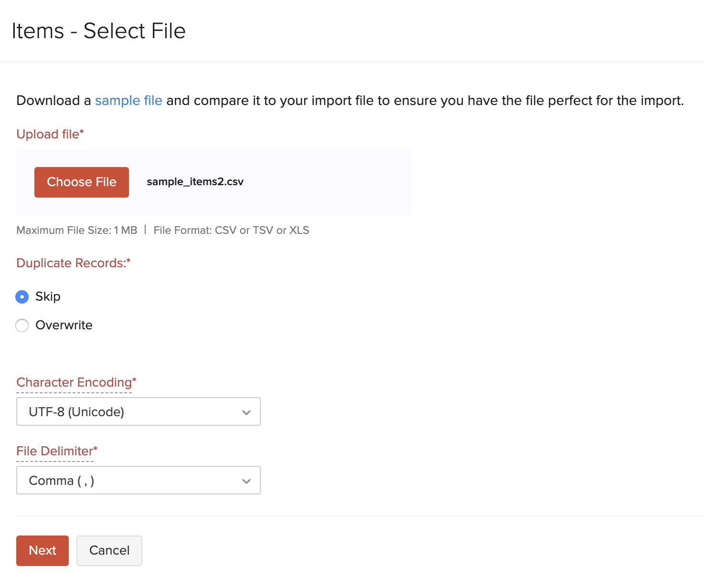Viewport: 704px width, 588px height.
Task: Click the Character Encoding chevron arrow
Action: point(246,411)
